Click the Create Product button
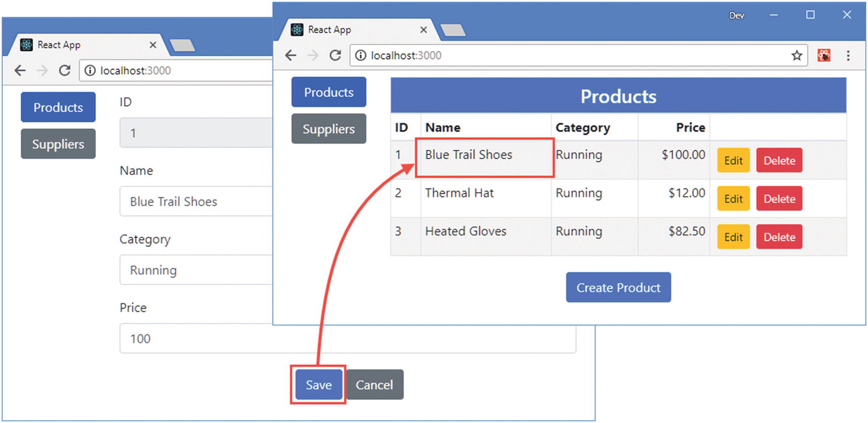The height and width of the screenshot is (423, 868). [x=618, y=288]
